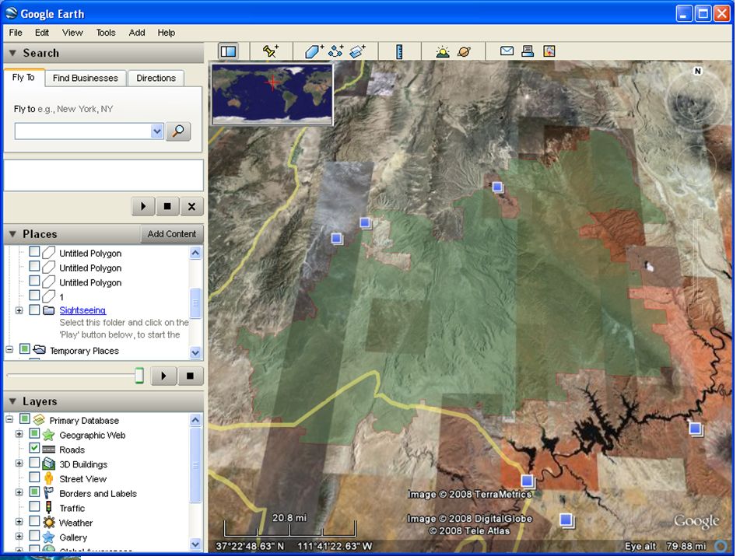
Task: Expand the Geographic Web tree node
Action: pos(19,434)
